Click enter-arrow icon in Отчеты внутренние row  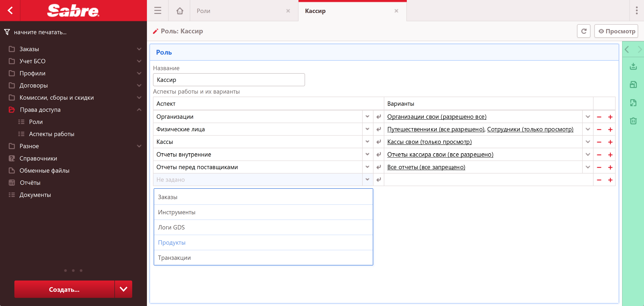pos(379,155)
